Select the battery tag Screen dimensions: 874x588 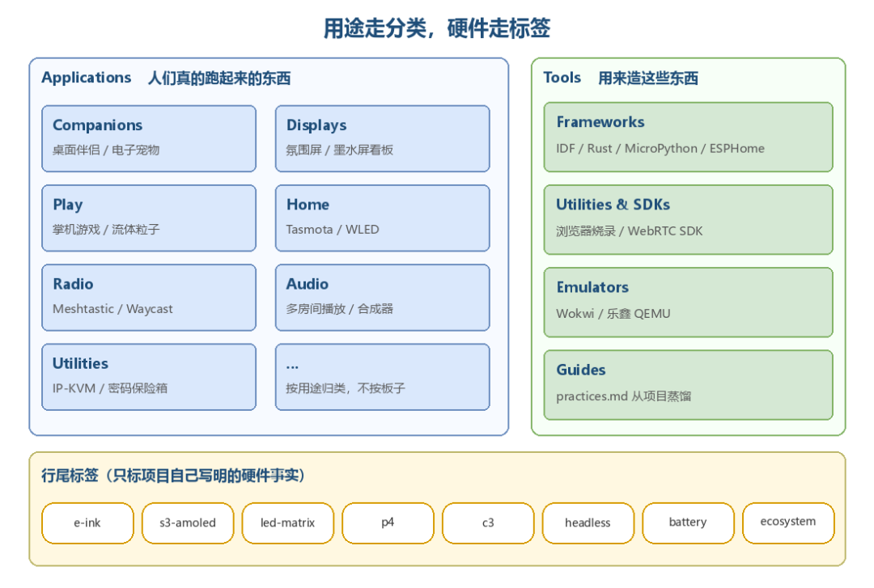689,522
